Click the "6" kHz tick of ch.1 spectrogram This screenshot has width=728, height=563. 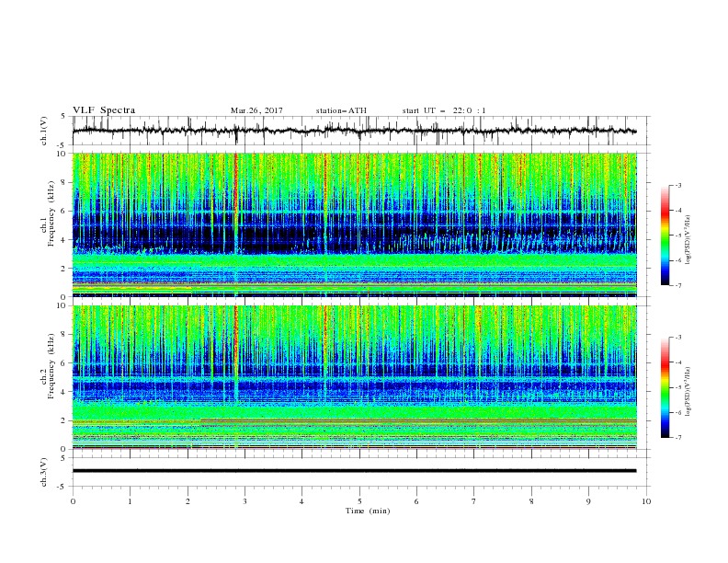63,211
